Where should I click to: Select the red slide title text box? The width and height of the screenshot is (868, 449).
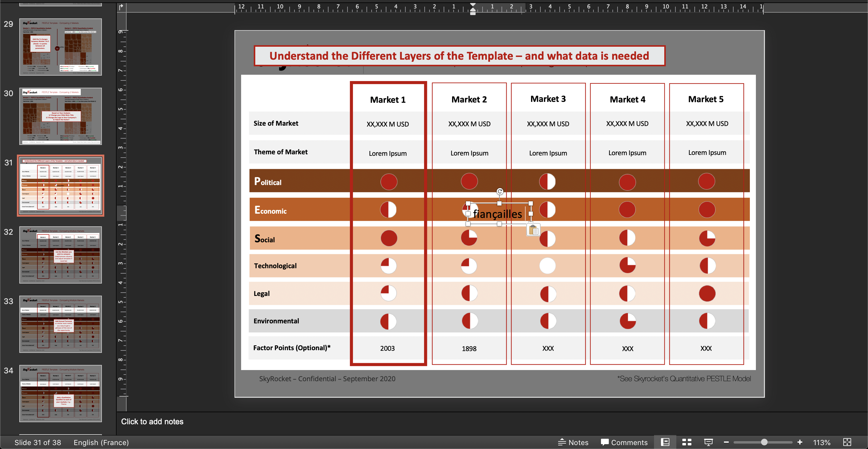click(459, 56)
